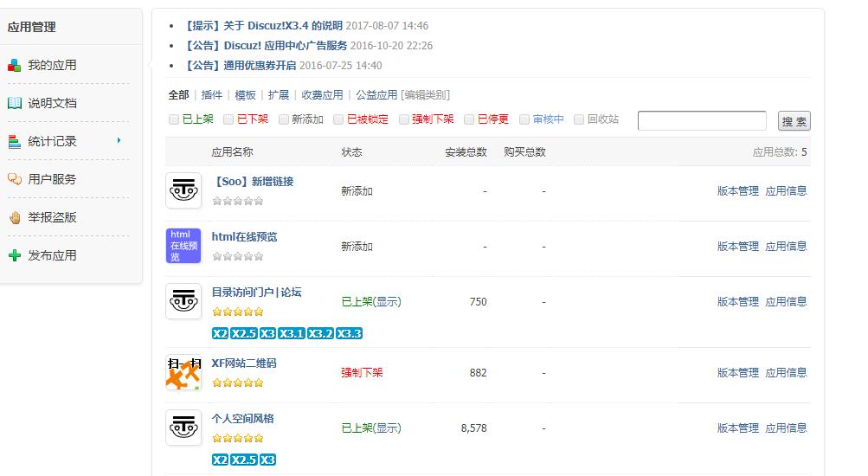Select the 全部 category tab
Screen dimensions: 868x476
(179, 95)
